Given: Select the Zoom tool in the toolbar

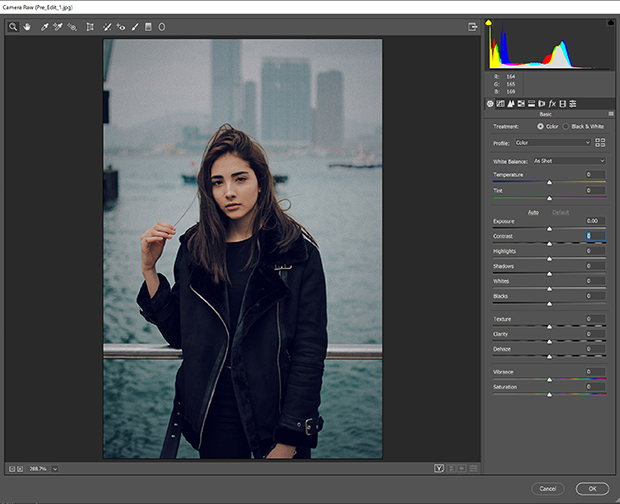Looking at the screenshot, I should [x=13, y=27].
